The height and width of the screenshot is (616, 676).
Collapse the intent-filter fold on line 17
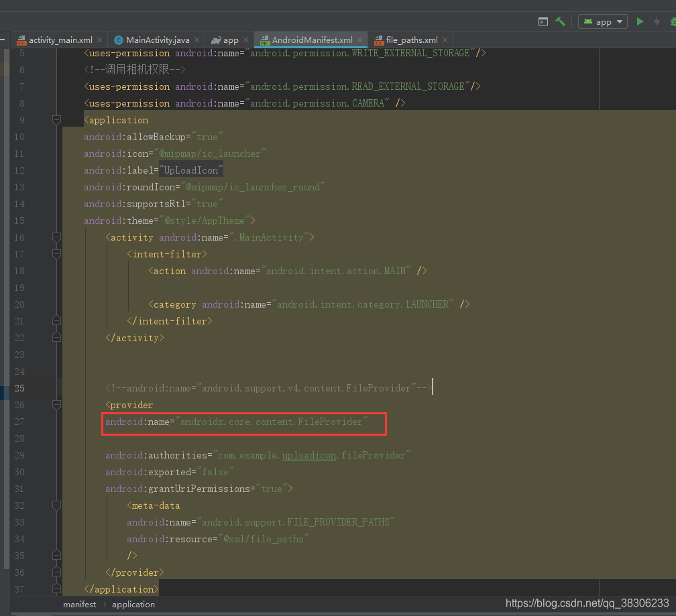56,253
